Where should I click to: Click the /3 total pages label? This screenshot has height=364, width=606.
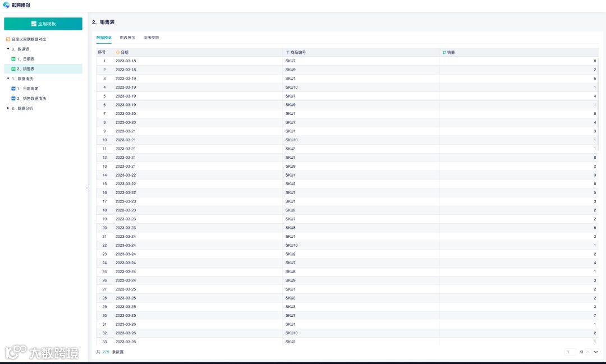coord(581,352)
